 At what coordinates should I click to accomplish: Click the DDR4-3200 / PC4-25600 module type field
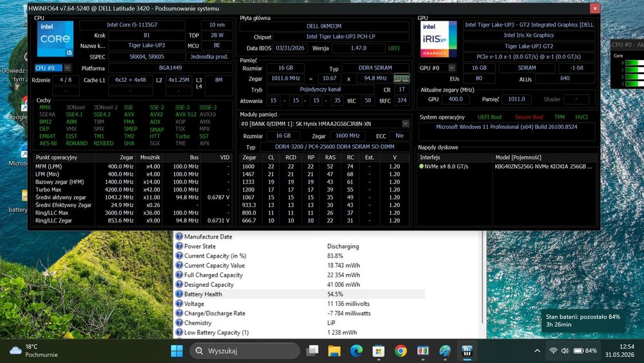(334, 147)
